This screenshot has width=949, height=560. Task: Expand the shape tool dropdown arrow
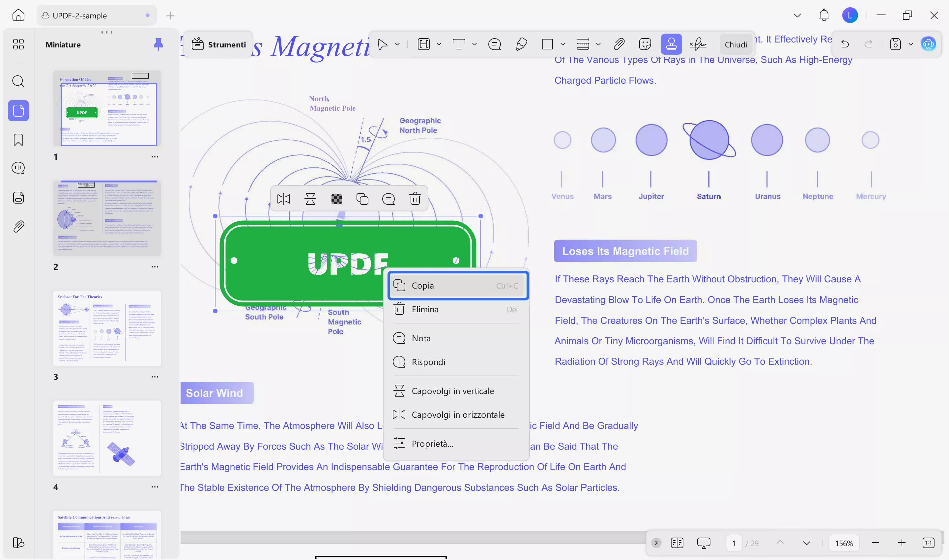[562, 44]
